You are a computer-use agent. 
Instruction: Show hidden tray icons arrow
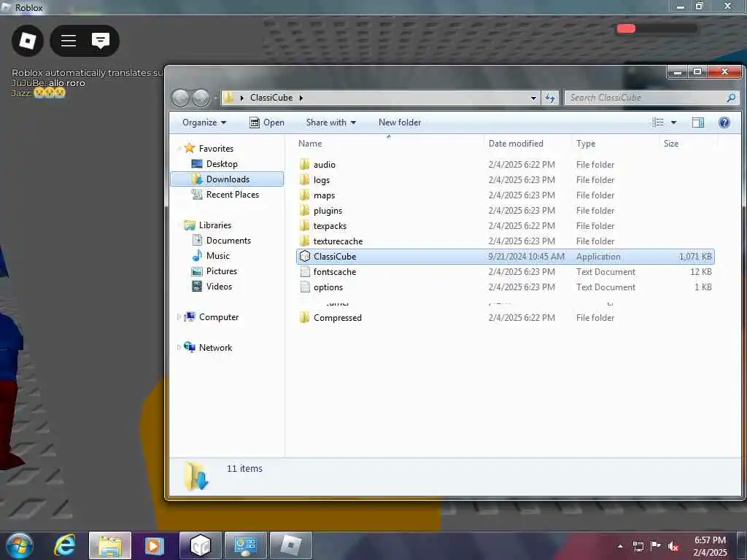pos(620,546)
